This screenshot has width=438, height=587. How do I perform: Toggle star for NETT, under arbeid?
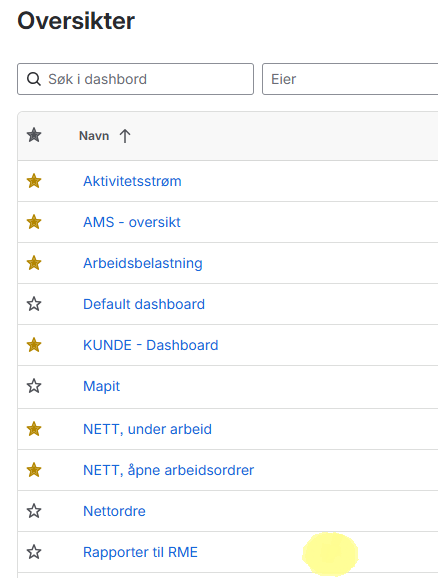(x=34, y=429)
